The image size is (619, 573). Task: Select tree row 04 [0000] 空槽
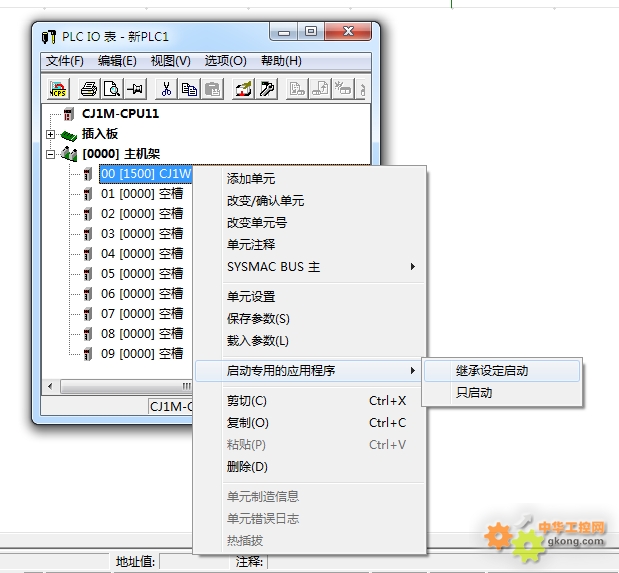[x=142, y=254]
